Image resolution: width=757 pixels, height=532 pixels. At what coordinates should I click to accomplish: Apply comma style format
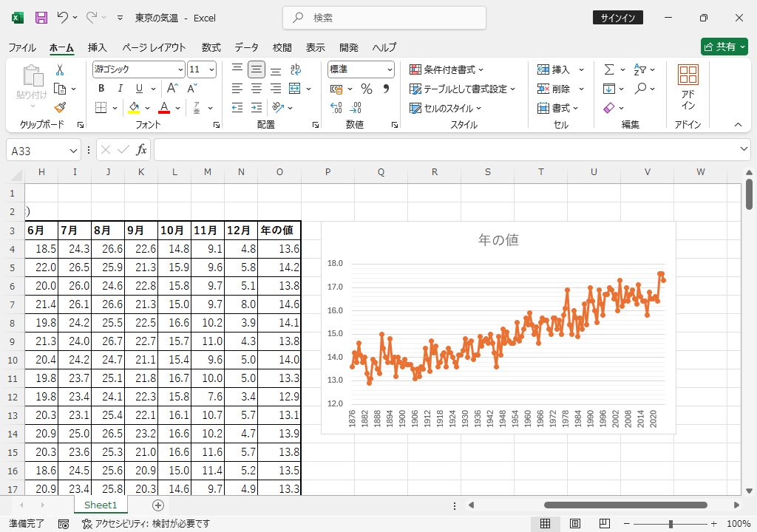386,89
